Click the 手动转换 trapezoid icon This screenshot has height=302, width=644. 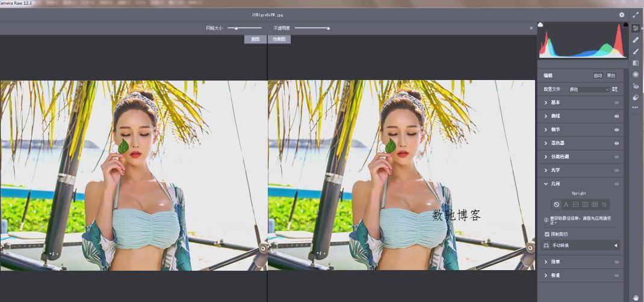coord(546,245)
